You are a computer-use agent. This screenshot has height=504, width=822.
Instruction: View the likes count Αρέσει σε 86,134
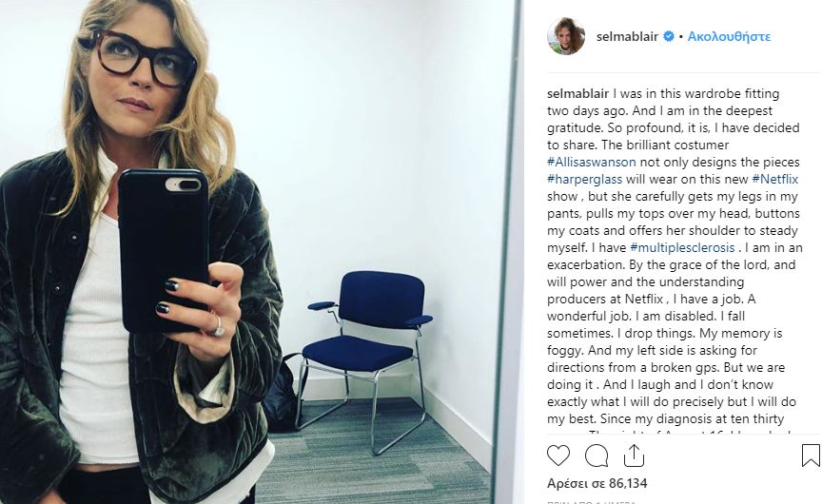(x=597, y=483)
